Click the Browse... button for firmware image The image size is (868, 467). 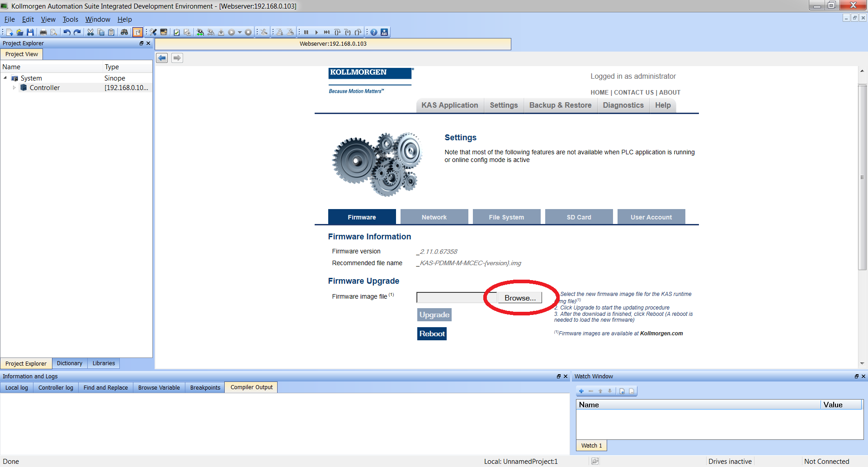(520, 298)
